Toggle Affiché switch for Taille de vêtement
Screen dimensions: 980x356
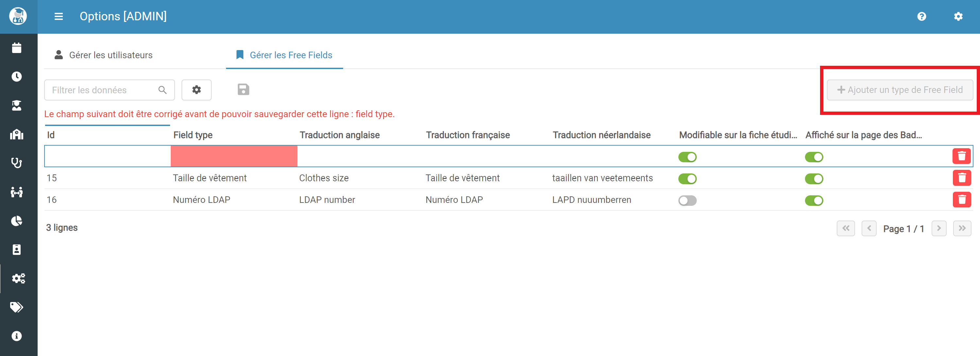pyautogui.click(x=814, y=179)
